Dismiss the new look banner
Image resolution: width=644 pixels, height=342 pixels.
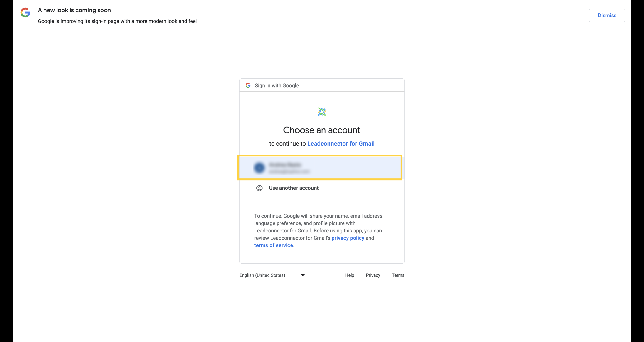click(607, 16)
